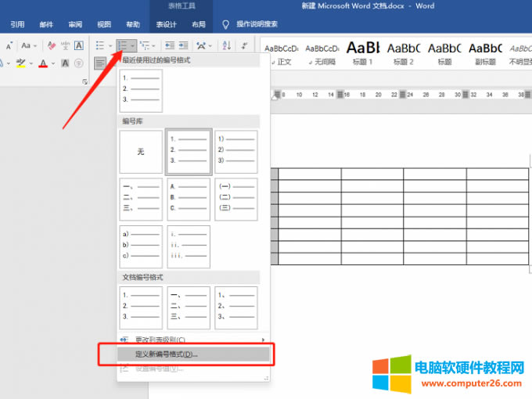532x399 pixels.
Task: Pick the A. B. C. numbering format
Action: 189,199
